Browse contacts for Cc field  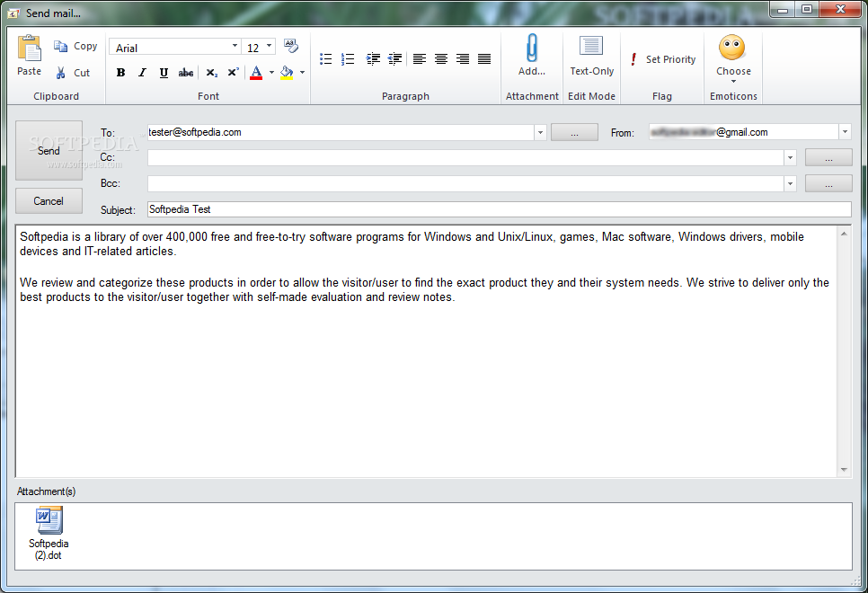click(x=828, y=158)
